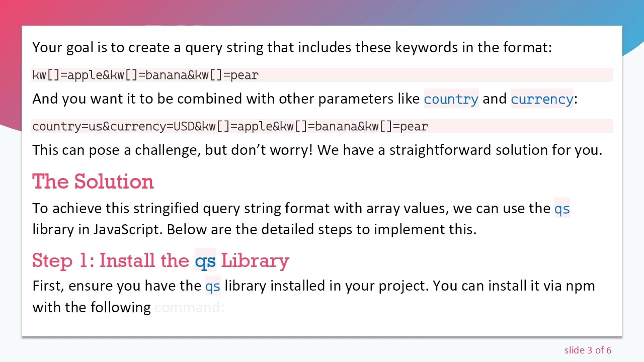Viewport: 644px width, 362px height.
Task: Click 'qs' after 'we can use the'
Action: click(562, 209)
